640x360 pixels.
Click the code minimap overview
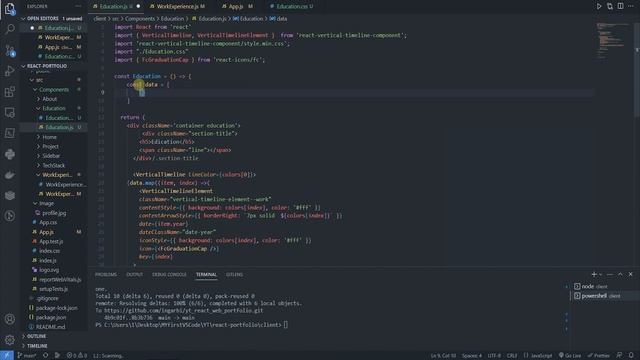(612, 41)
